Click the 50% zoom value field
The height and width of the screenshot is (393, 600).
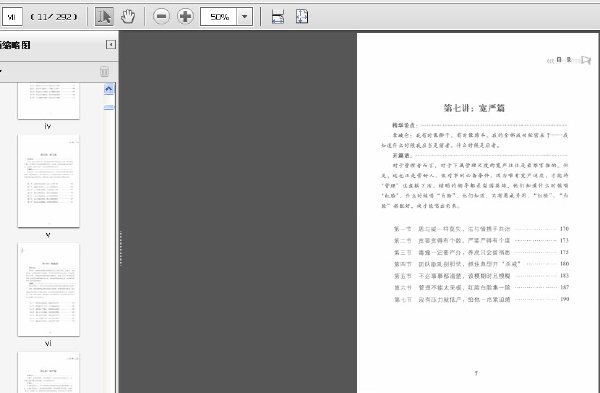tap(219, 17)
